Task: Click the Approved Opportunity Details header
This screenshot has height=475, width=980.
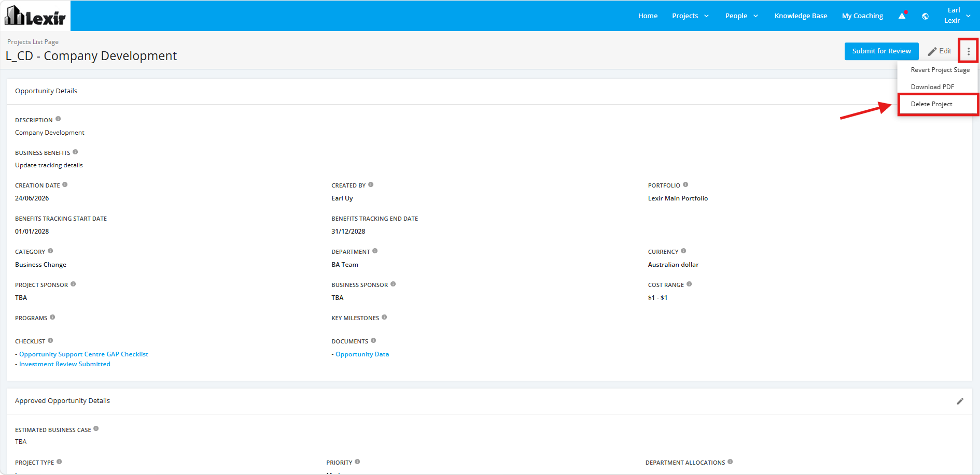Action: click(x=62, y=401)
